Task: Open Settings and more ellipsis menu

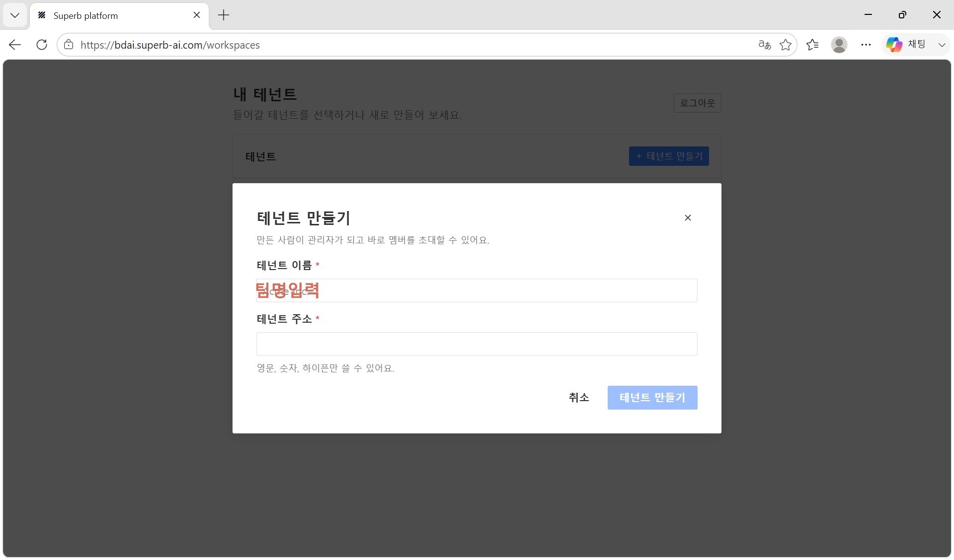Action: [866, 45]
